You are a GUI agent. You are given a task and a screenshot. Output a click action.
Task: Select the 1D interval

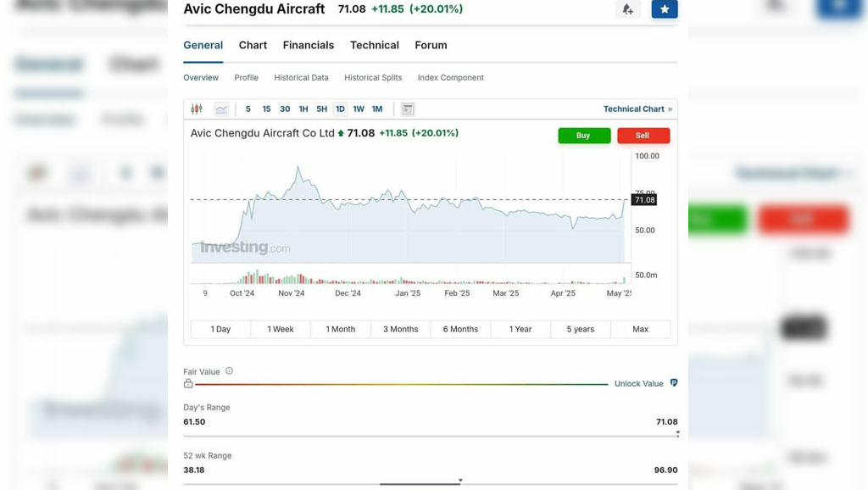pyautogui.click(x=340, y=109)
